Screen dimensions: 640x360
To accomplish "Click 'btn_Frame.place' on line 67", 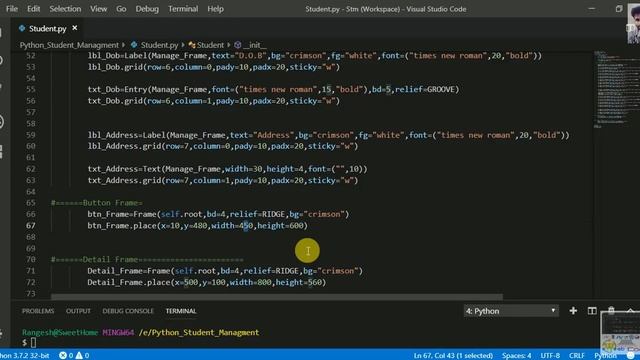I will 122,225.
